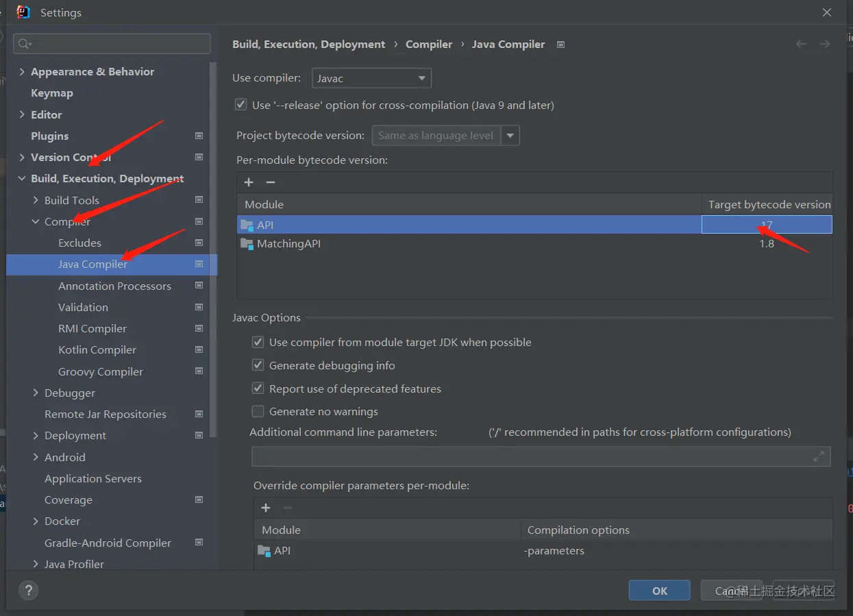The image size is (853, 616).
Task: Disable Generate debugging info checkbox
Action: point(258,365)
